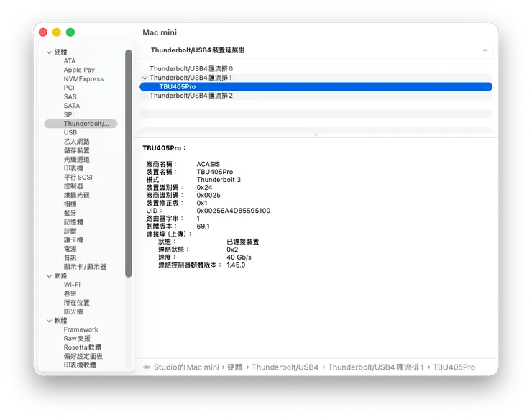Image resolution: width=532 pixels, height=420 pixels.
Task: Select 記憶體 in the sidebar
Action: pos(73,222)
